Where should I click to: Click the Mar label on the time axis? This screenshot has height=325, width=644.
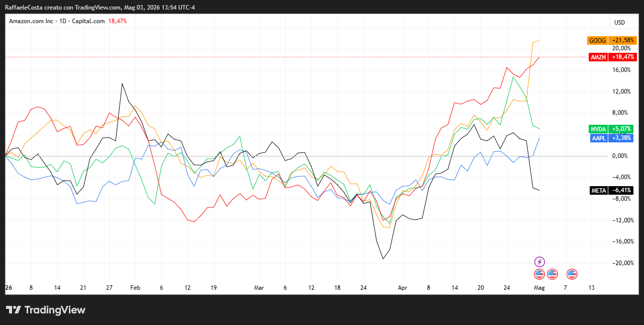259,288
